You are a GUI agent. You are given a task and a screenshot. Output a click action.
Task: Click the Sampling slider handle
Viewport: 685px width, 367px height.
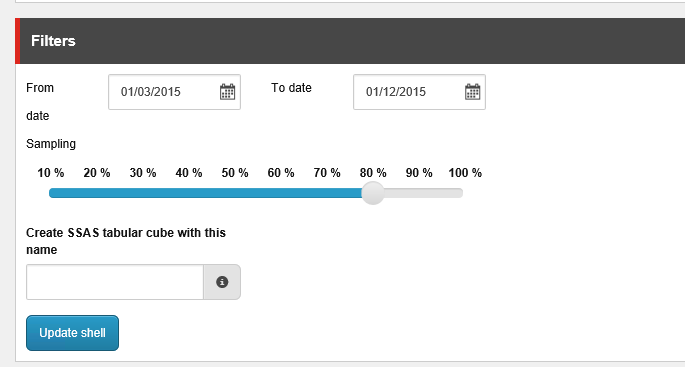pyautogui.click(x=373, y=193)
